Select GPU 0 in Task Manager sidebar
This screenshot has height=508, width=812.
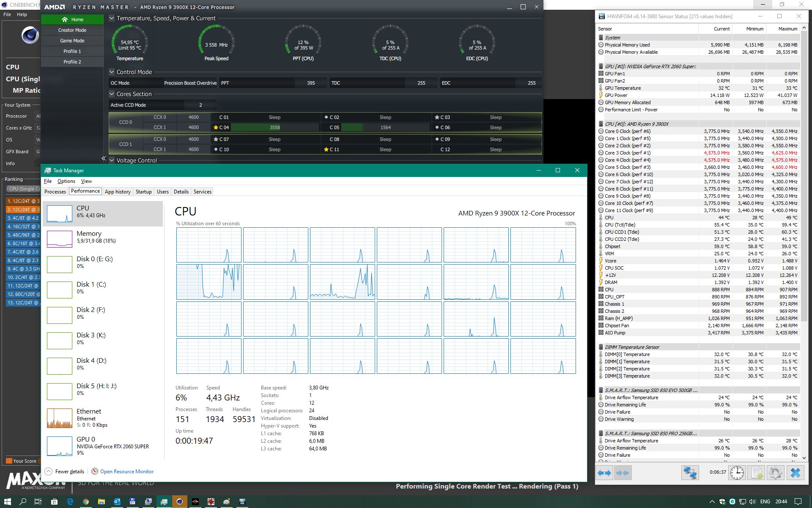103,446
